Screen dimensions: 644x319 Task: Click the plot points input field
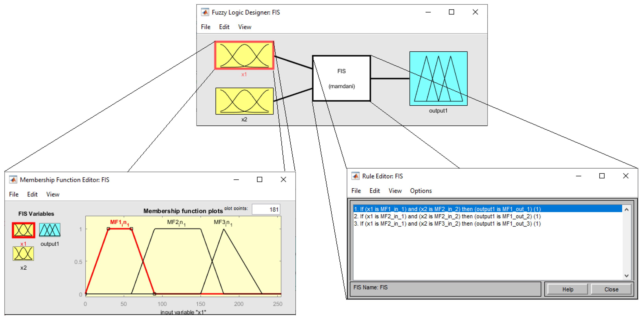point(266,209)
